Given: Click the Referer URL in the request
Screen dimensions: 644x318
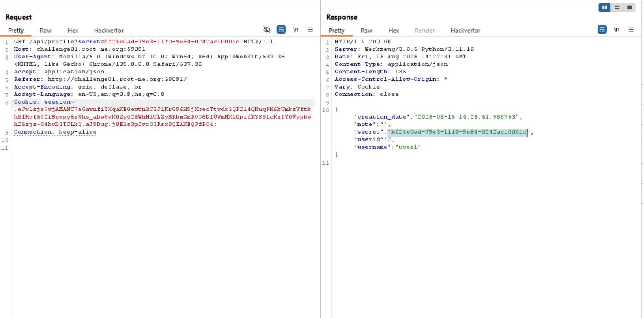Looking at the screenshot, I should [117, 79].
